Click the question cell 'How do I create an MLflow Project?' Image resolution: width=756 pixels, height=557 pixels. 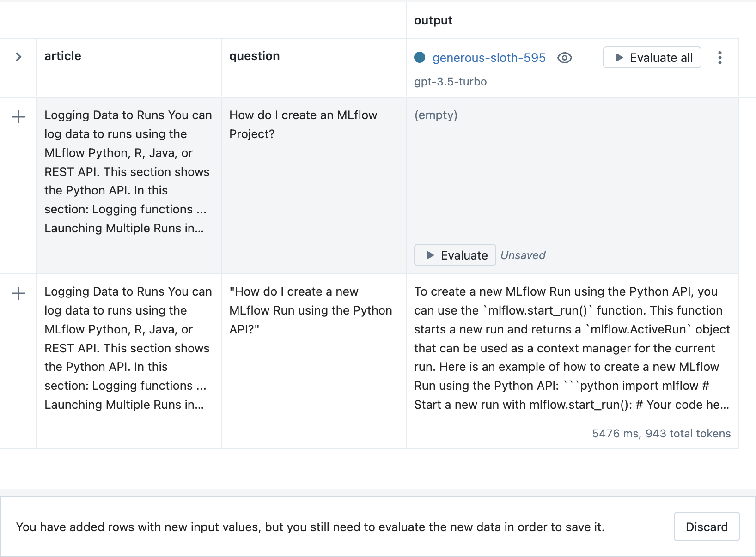pos(303,125)
